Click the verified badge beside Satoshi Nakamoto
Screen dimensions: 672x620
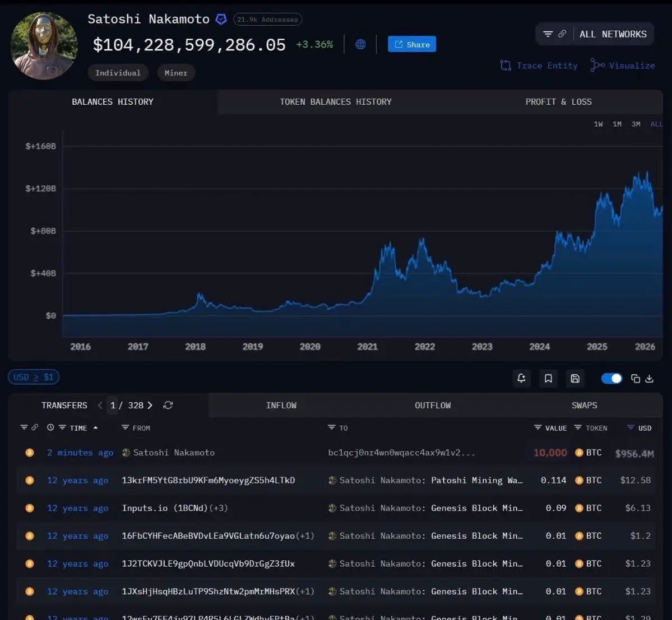221,20
